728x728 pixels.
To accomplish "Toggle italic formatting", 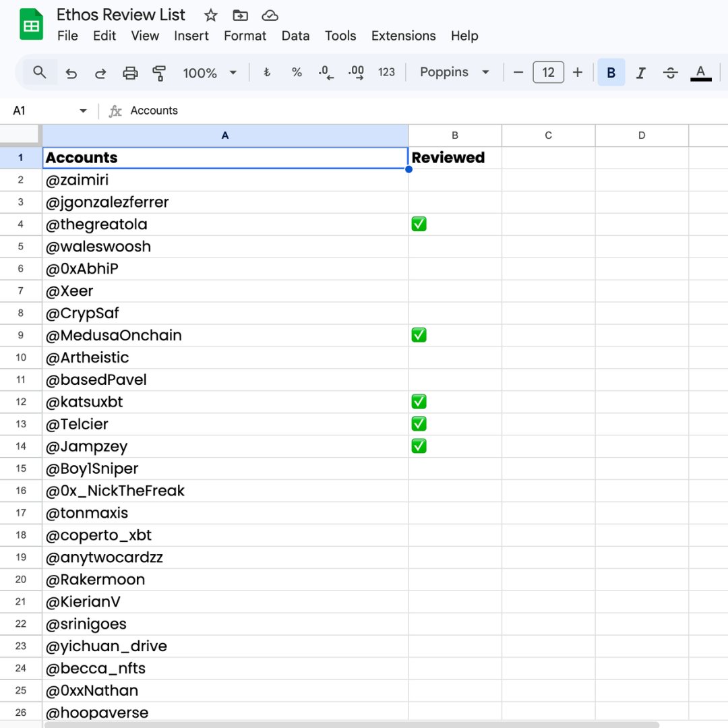I will coord(641,73).
